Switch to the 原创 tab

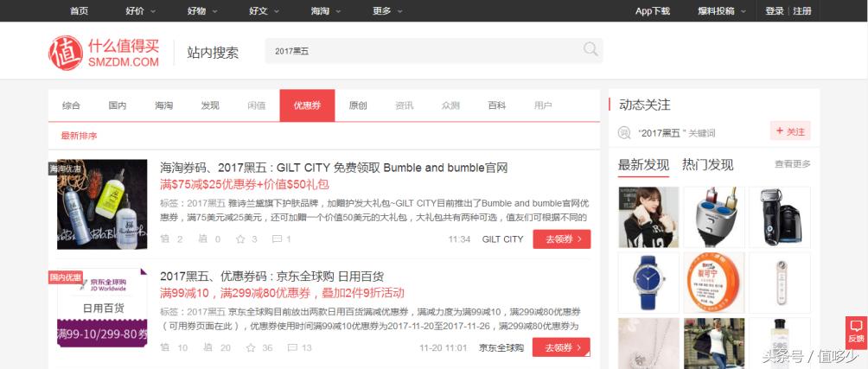358,105
